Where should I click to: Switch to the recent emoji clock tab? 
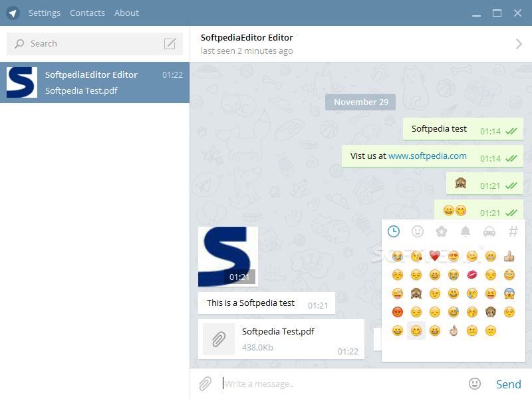coord(394,231)
